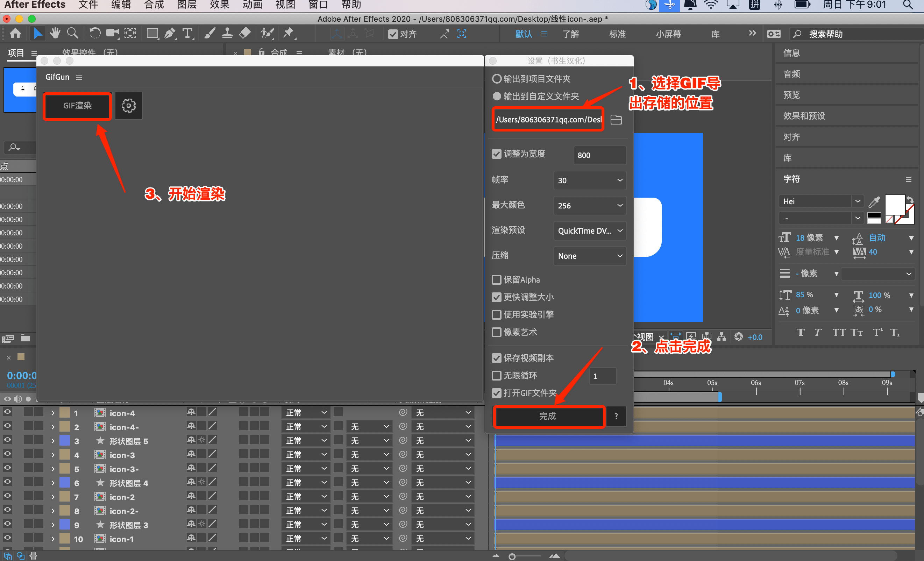Expand the icon-3 layer properties

[53, 455]
